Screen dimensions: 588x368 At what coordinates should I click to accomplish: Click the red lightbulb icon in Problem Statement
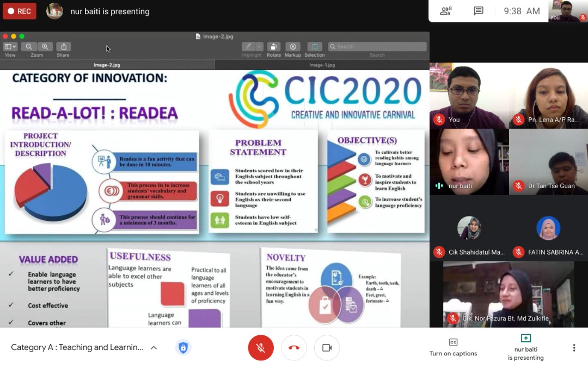click(x=220, y=198)
